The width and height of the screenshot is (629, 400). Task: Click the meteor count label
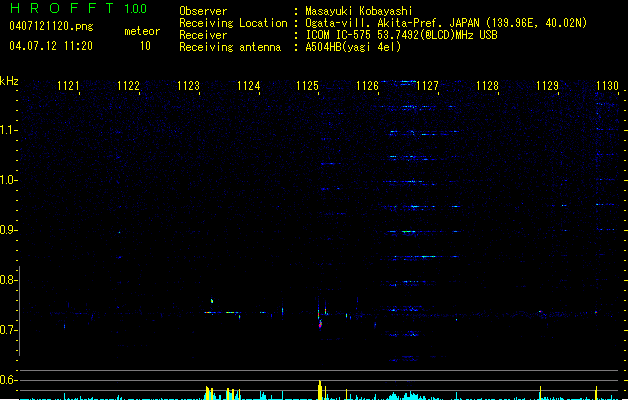pyautogui.click(x=142, y=31)
